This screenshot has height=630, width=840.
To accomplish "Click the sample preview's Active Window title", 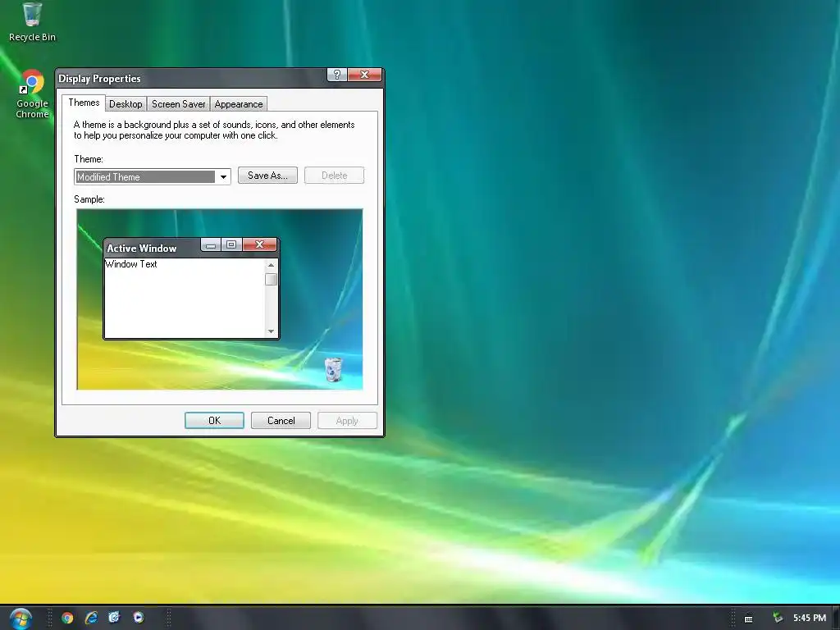I will (141, 248).
